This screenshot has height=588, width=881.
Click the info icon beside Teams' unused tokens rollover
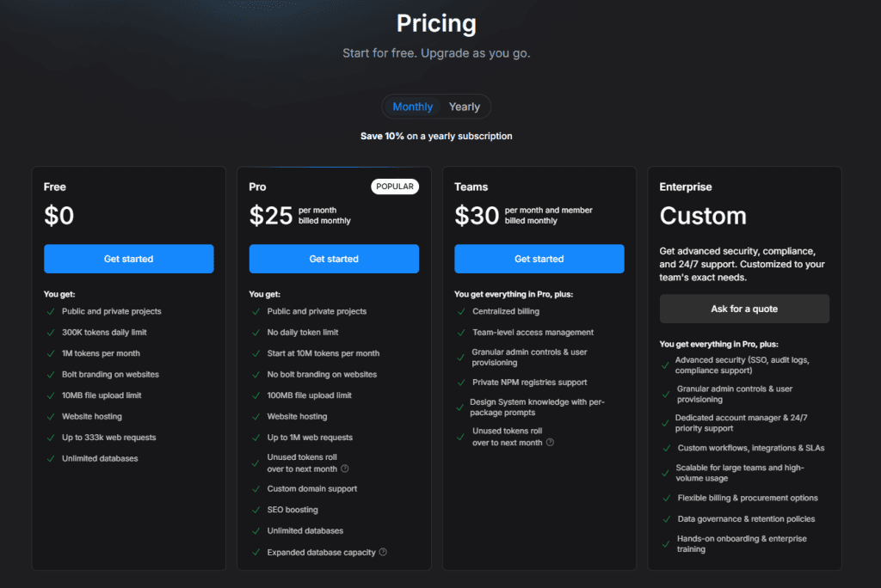pos(550,443)
